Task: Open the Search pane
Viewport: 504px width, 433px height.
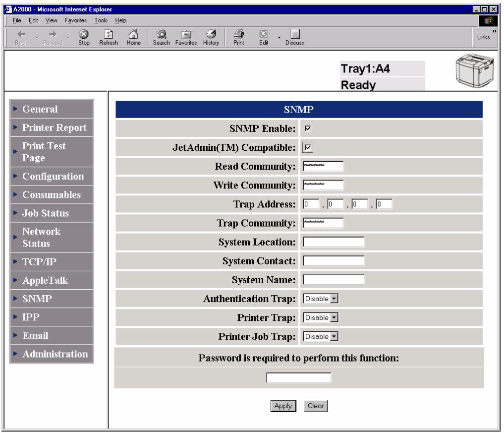Action: click(162, 37)
